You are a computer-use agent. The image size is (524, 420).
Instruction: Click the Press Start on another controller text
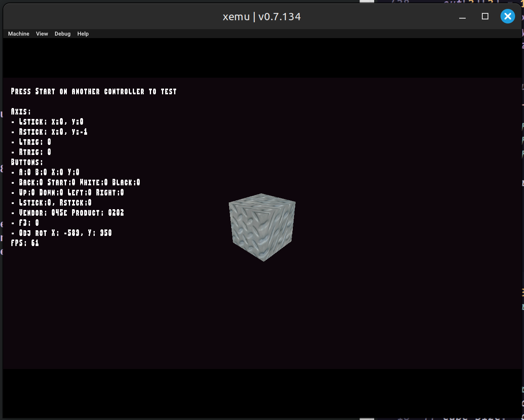click(94, 91)
